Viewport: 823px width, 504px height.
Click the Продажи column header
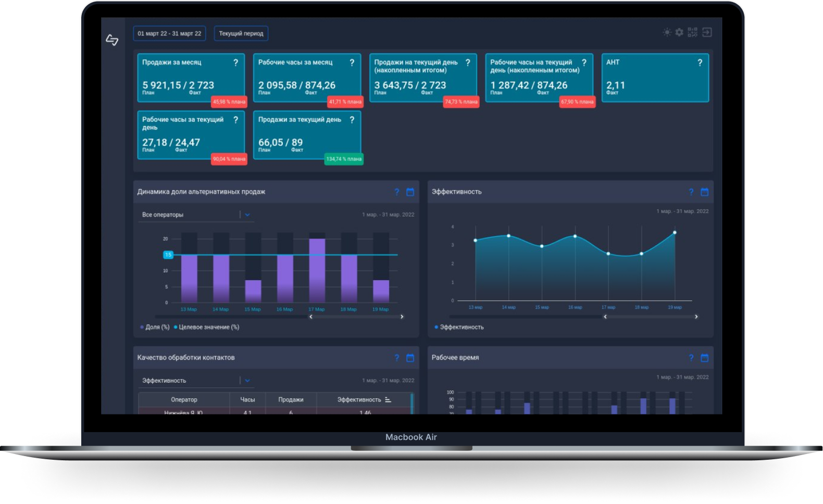[291, 399]
